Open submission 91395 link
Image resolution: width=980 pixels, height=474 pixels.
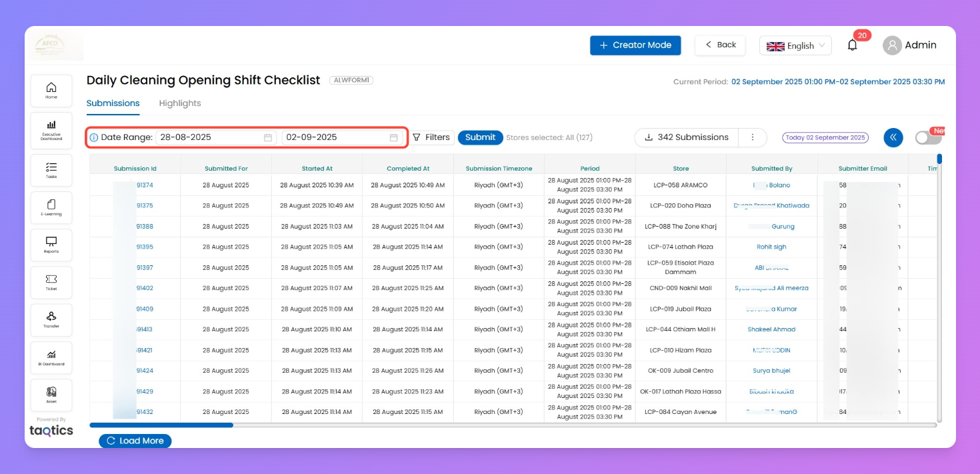(145, 247)
